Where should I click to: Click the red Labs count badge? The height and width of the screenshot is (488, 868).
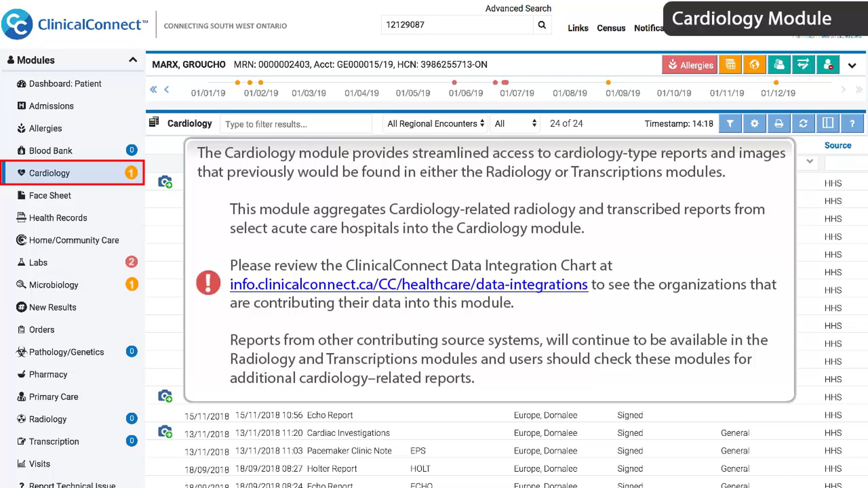(x=132, y=261)
